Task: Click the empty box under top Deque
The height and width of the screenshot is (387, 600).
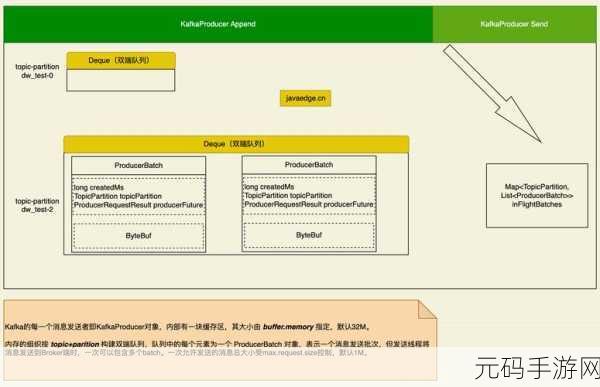Action: pyautogui.click(x=121, y=80)
